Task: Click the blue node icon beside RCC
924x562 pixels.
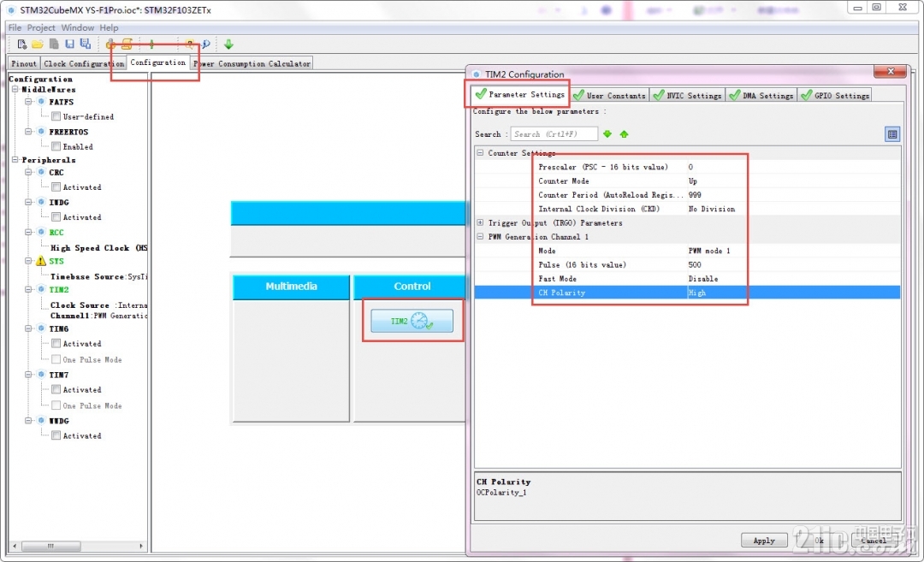Action: click(41, 232)
